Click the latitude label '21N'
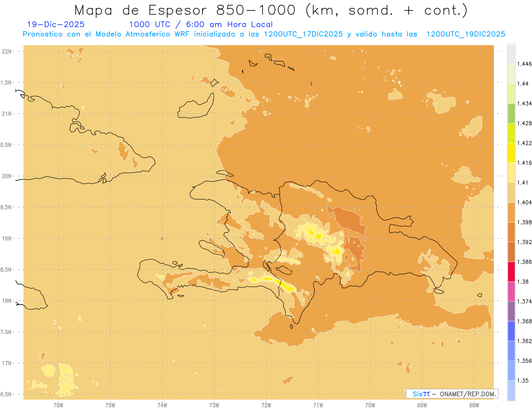This screenshot has width=532, height=411. [x=7, y=114]
